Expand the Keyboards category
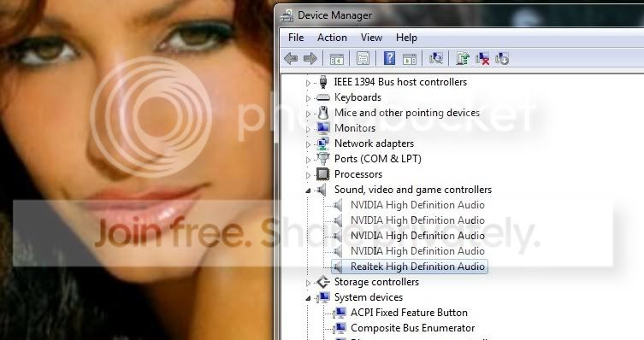The width and height of the screenshot is (644, 340). (309, 98)
